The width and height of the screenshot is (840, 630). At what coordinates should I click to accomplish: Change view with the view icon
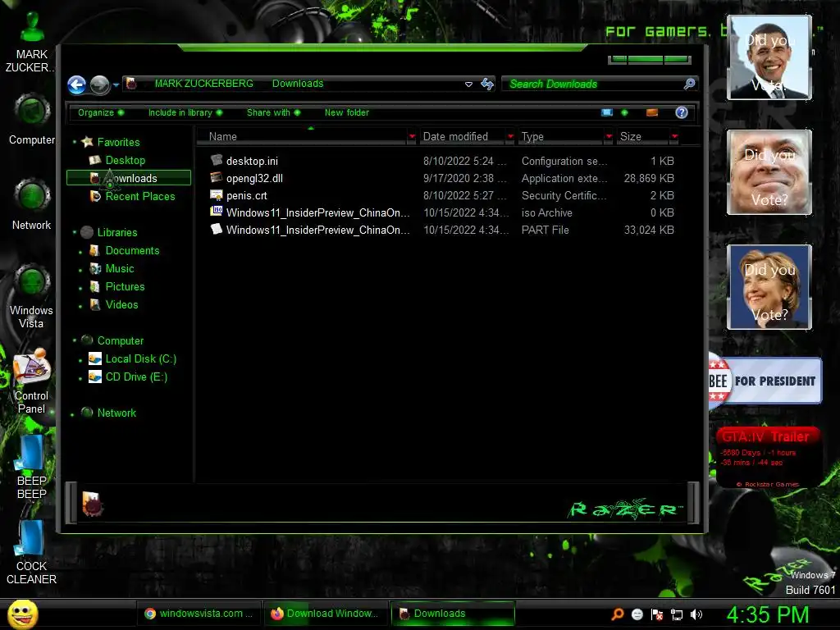pos(607,112)
